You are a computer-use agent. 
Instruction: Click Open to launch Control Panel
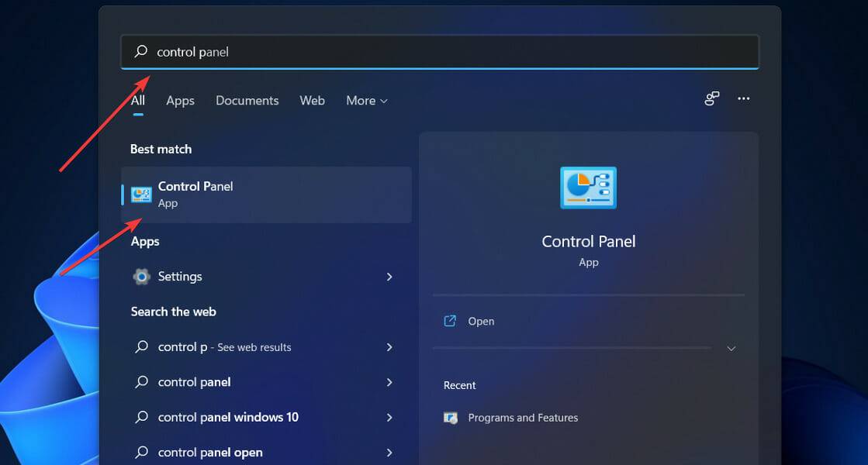coord(481,321)
